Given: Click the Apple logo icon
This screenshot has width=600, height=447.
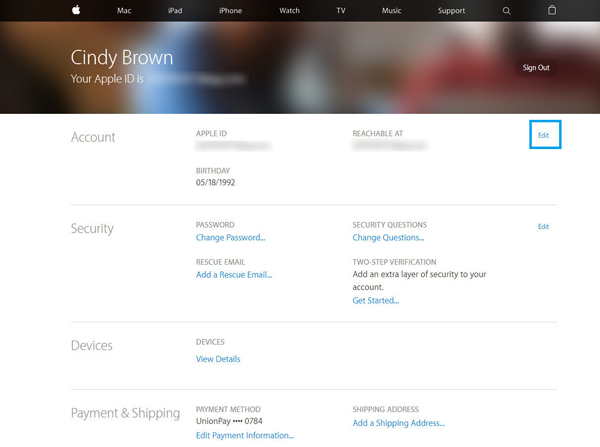Looking at the screenshot, I should click(x=76, y=10).
